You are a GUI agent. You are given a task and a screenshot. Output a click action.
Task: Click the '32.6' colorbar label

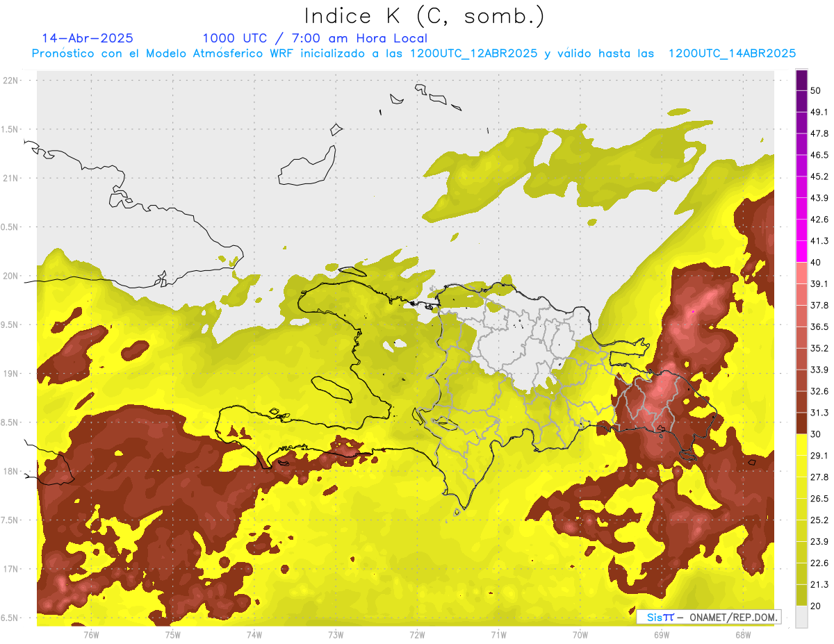pos(819,391)
